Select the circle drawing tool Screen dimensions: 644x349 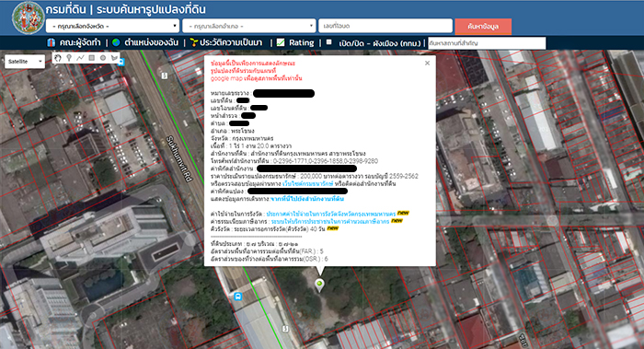[103, 58]
